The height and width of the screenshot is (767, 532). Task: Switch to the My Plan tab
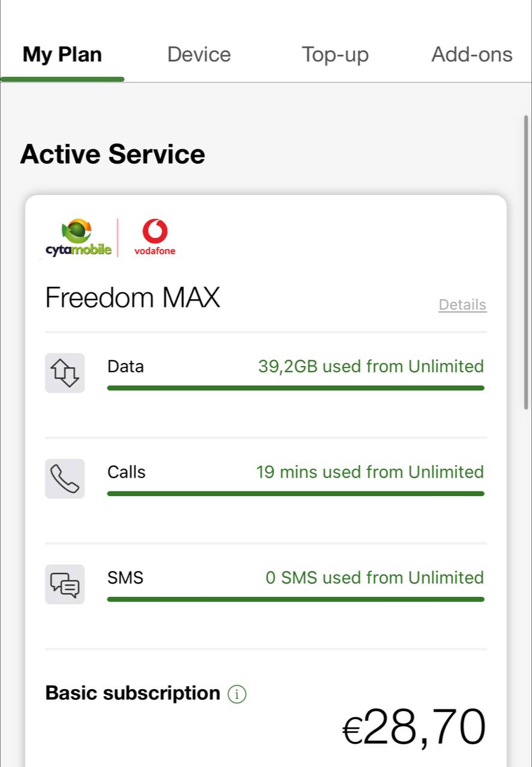62,55
